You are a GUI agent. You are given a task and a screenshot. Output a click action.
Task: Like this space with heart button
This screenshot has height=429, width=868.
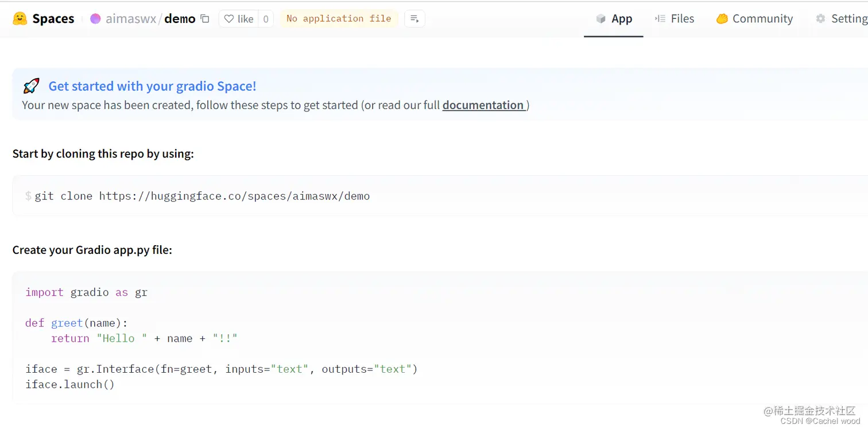239,19
